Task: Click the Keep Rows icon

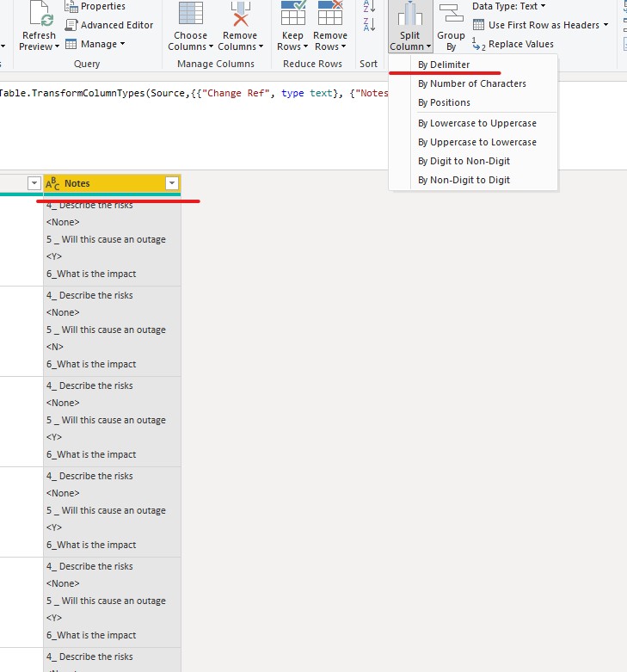Action: 293,13
